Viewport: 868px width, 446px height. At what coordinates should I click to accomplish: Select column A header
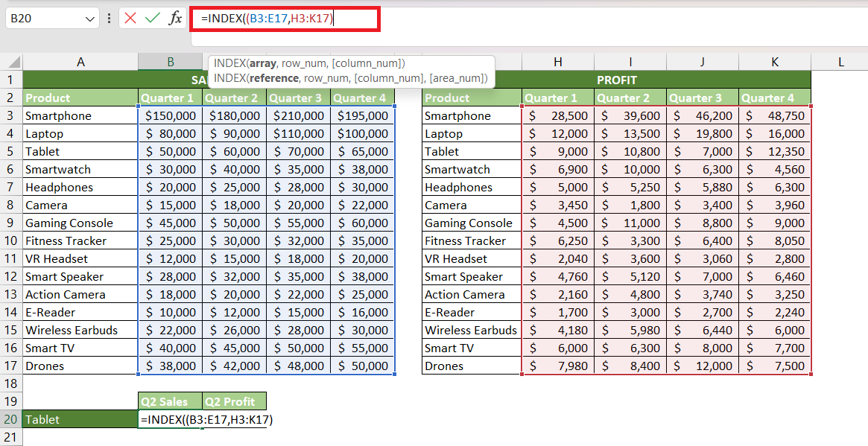(80, 63)
